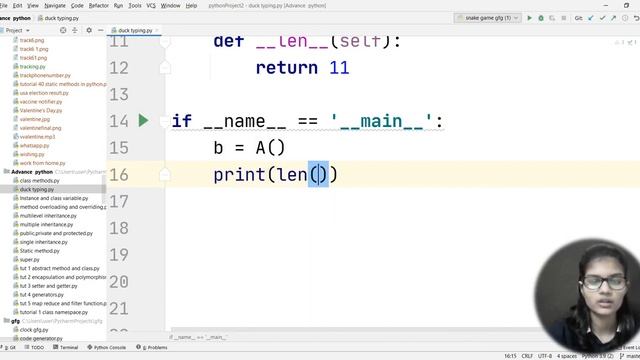Screen dimensions: 640x360
Task: Open Project panel gear settings
Action: [89, 30]
